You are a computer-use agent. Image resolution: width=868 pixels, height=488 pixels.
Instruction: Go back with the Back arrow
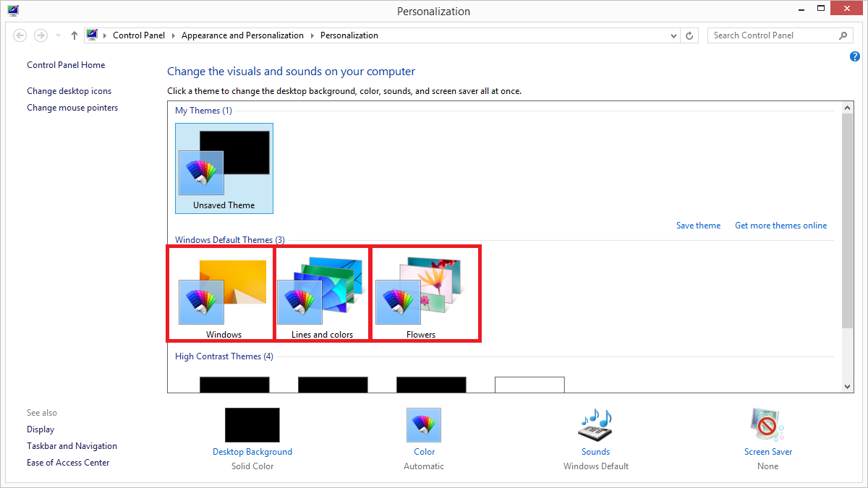pyautogui.click(x=20, y=35)
